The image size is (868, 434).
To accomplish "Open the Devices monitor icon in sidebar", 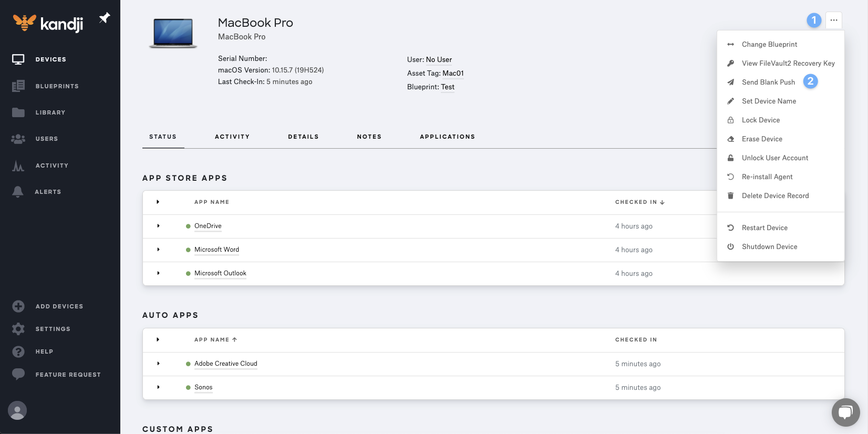I will coord(18,59).
